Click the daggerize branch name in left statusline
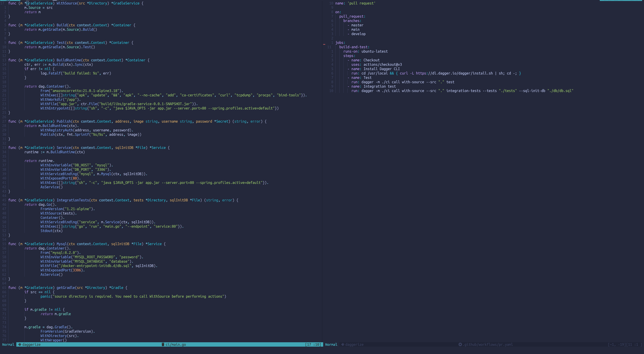Viewport: 644px width, 354px height. [x=31, y=344]
